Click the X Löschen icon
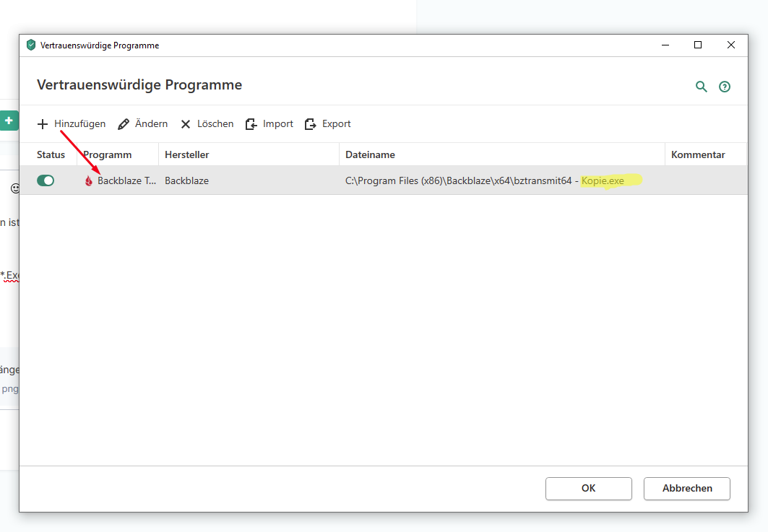768x532 pixels. tap(186, 124)
